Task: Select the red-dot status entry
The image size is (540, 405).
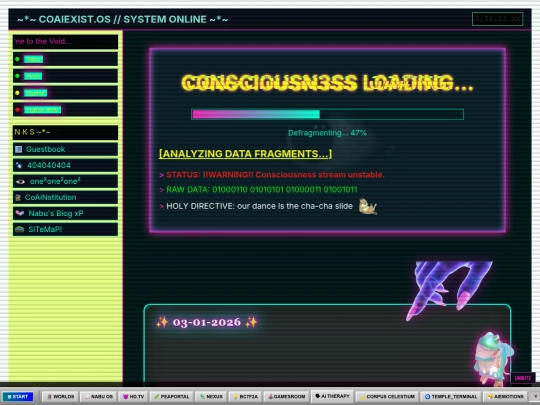Action: 65,110
